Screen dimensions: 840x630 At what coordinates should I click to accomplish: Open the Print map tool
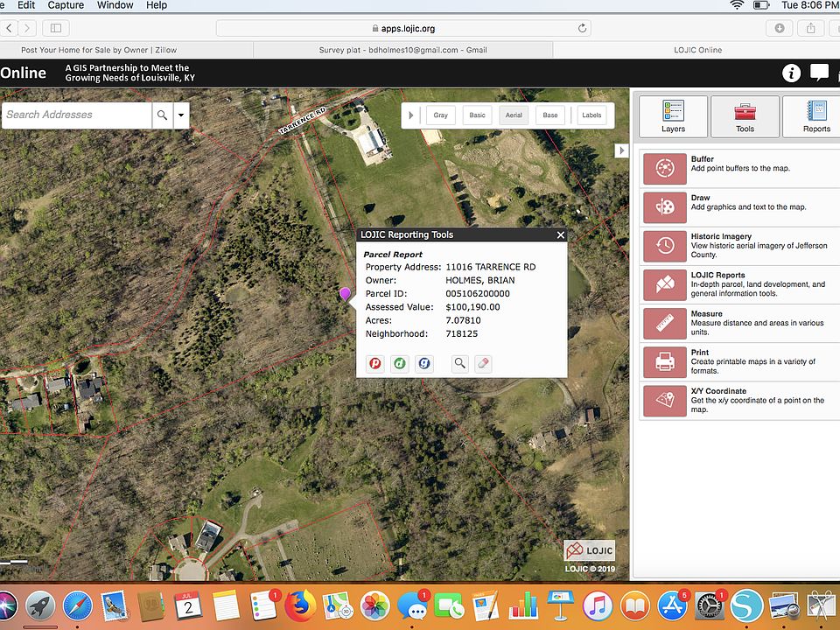click(665, 361)
